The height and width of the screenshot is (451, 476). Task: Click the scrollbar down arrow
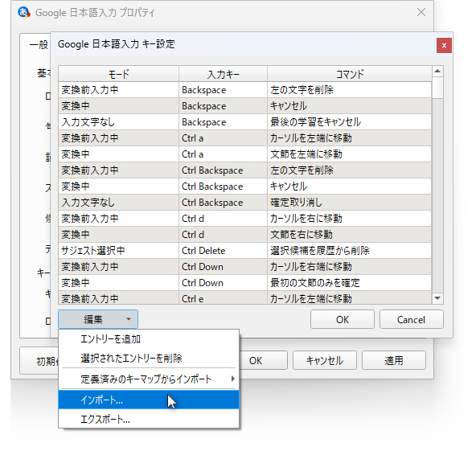click(x=437, y=298)
